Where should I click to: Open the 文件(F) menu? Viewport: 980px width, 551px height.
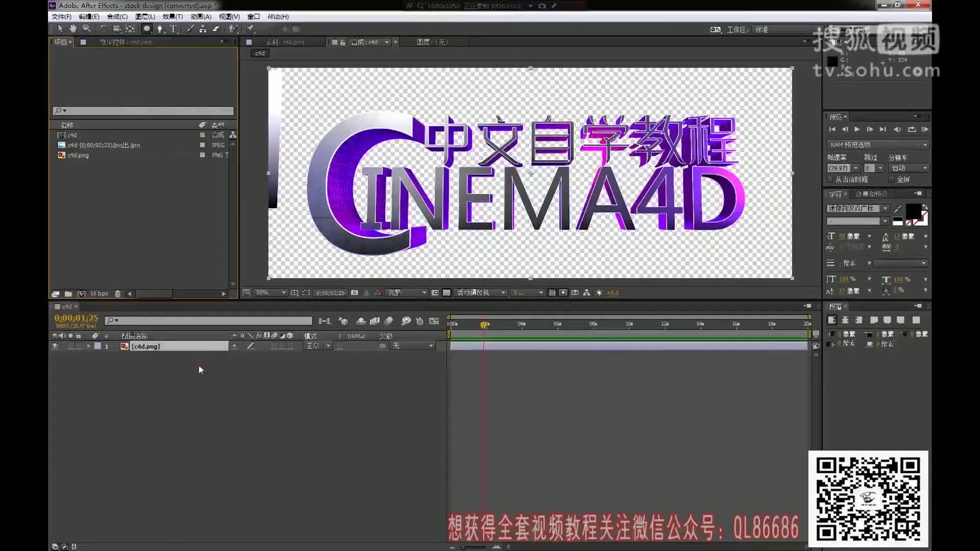click(x=61, y=17)
